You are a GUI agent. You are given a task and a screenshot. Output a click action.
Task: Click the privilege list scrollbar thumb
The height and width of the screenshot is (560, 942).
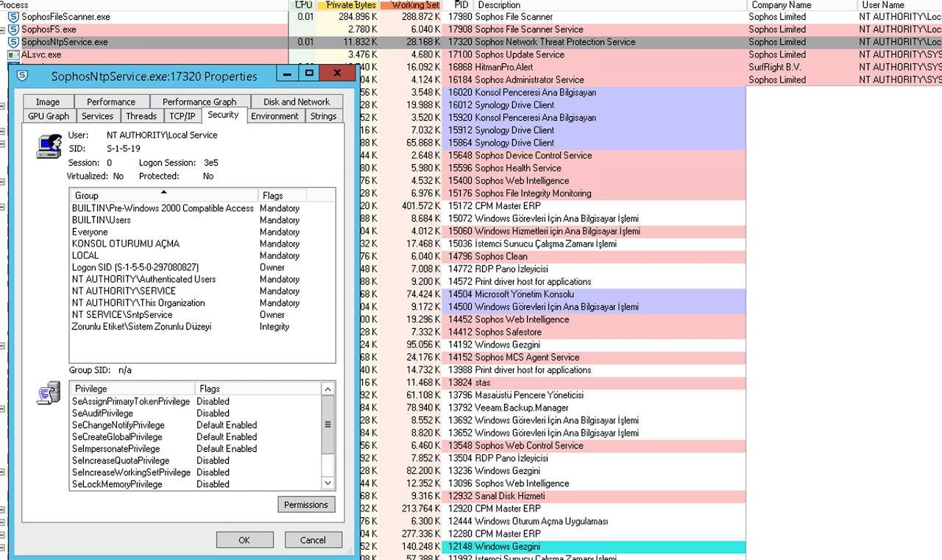tap(328, 425)
